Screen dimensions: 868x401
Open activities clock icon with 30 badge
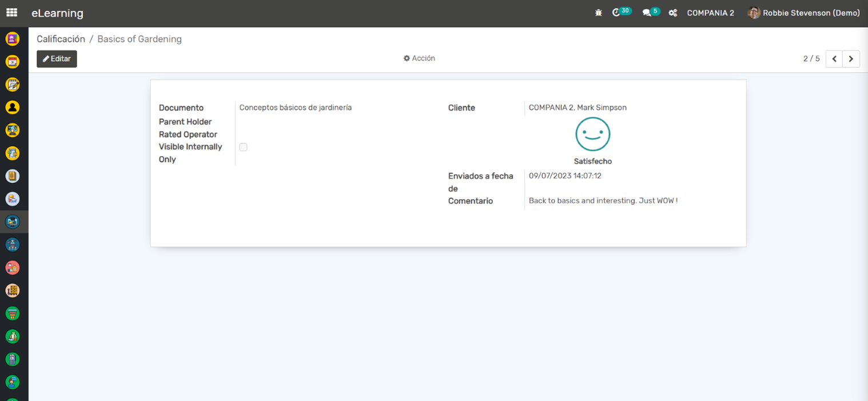coord(616,13)
